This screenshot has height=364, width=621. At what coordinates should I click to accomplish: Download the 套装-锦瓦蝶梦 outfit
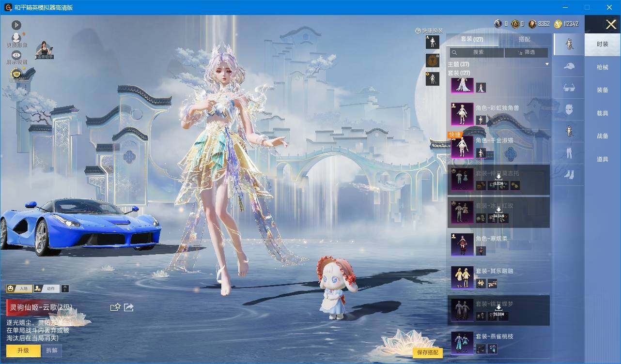point(498,310)
